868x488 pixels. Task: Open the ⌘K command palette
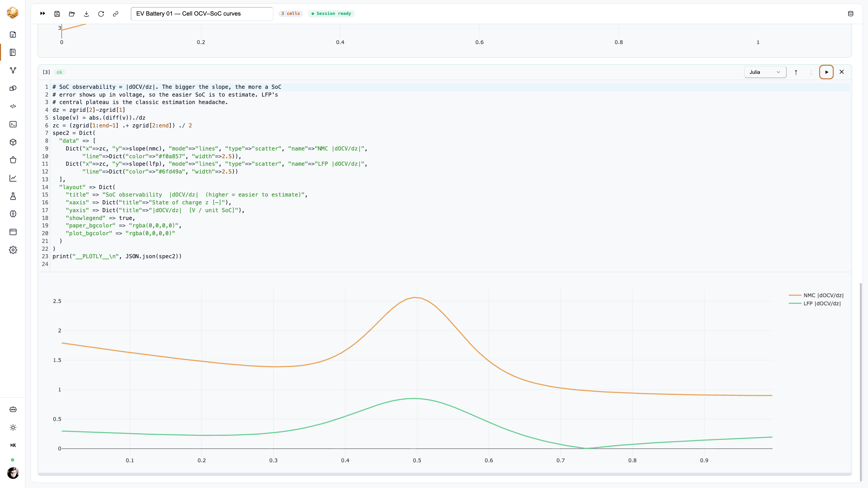[13, 445]
